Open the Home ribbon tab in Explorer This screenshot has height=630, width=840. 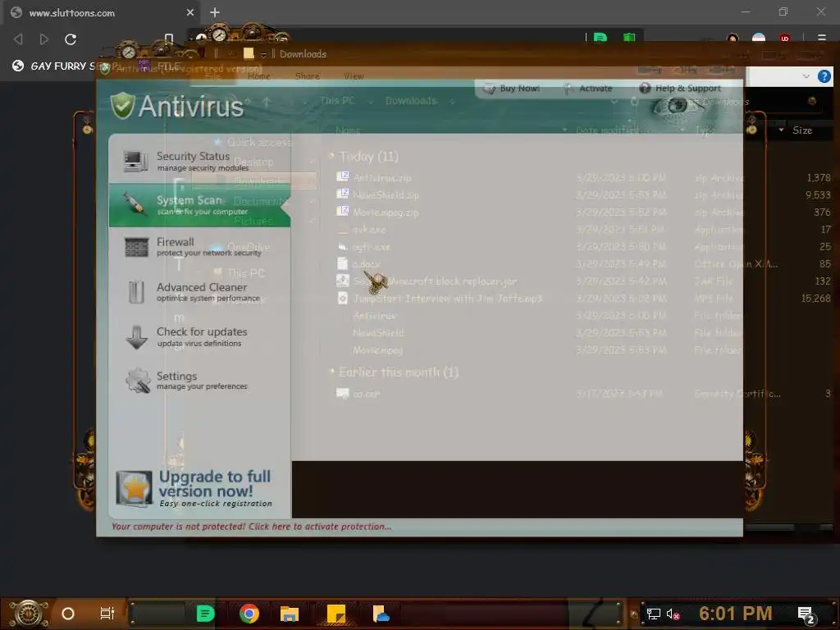(x=258, y=76)
